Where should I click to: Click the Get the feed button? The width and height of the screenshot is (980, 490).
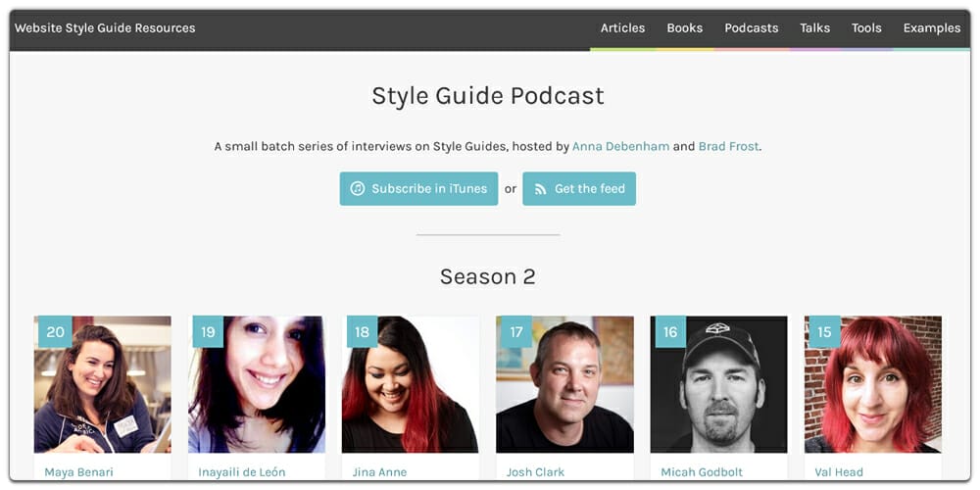pyautogui.click(x=579, y=189)
